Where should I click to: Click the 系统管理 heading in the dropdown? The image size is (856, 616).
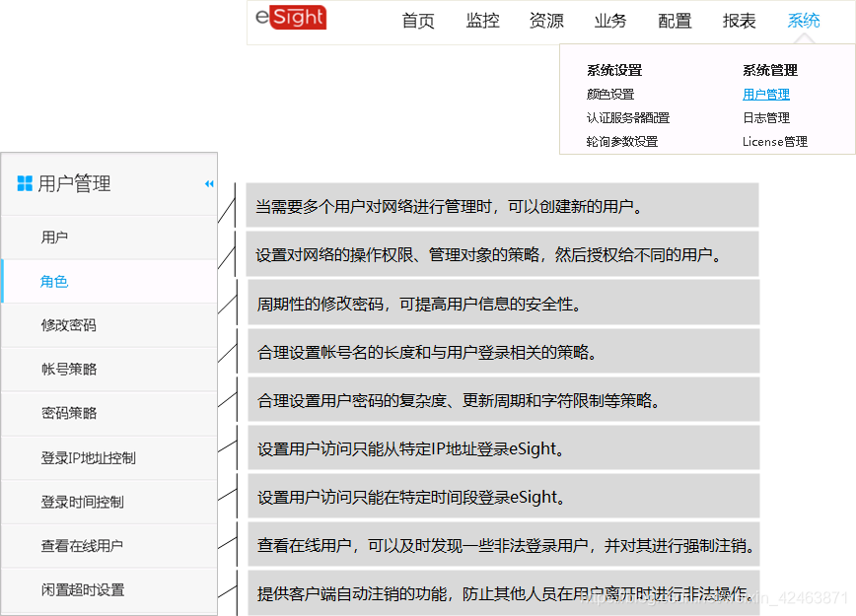coord(770,70)
